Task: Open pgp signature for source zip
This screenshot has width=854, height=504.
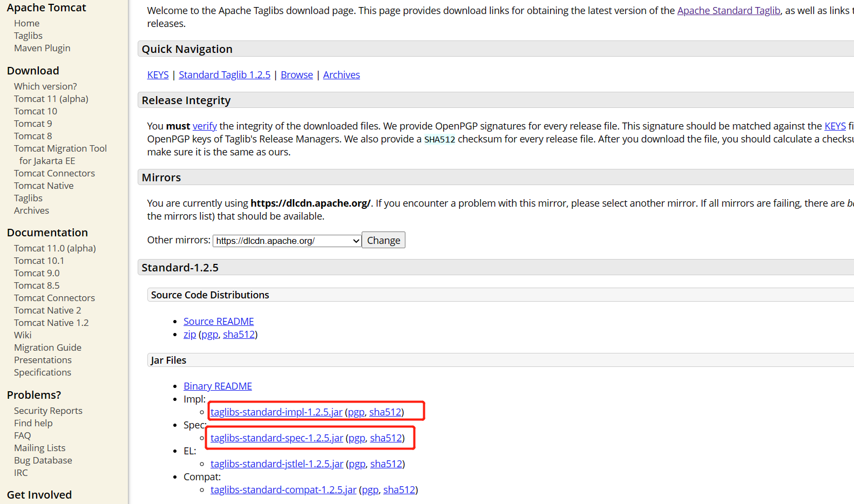Action: point(210,335)
